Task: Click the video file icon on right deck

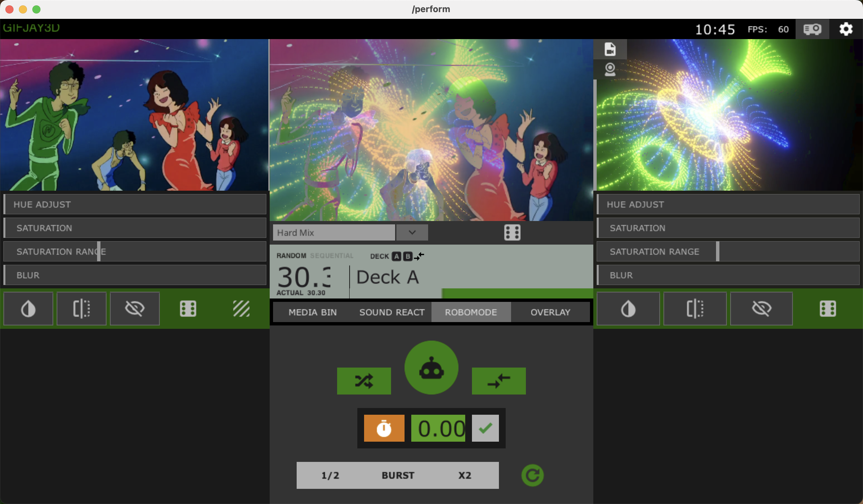Action: 610,49
